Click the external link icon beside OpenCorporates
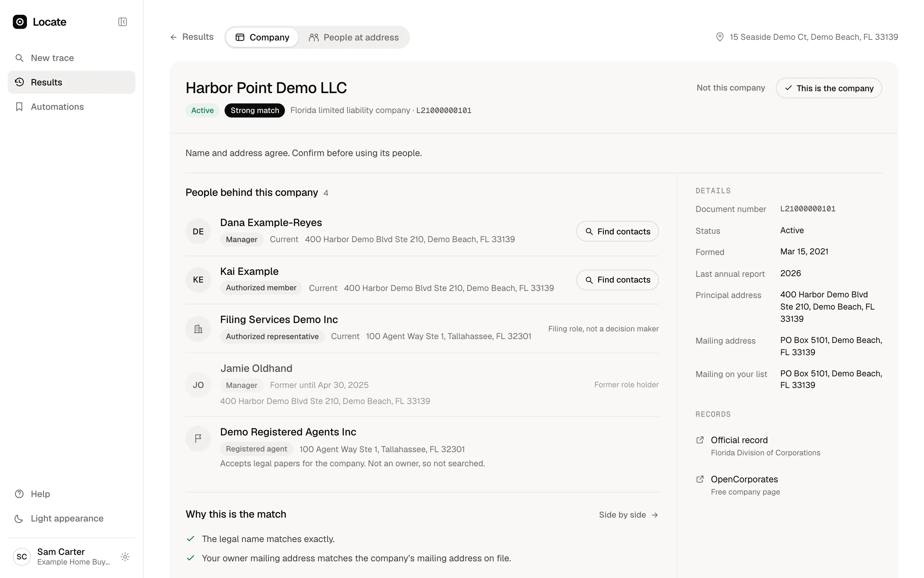The height and width of the screenshot is (578, 924). [700, 479]
